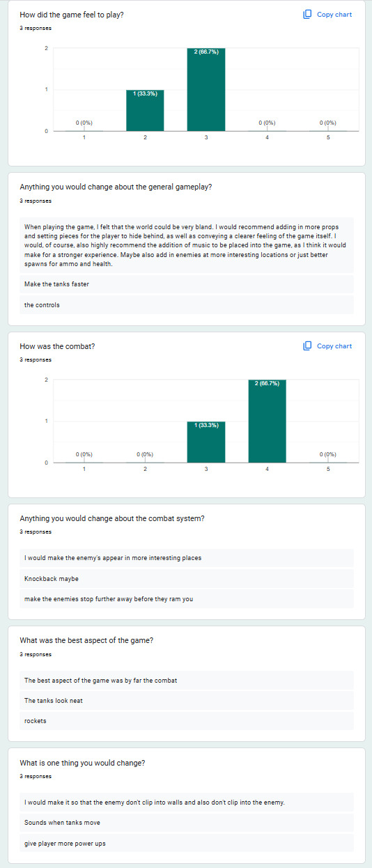Click the response about enemy clipping into walls

[186, 803]
